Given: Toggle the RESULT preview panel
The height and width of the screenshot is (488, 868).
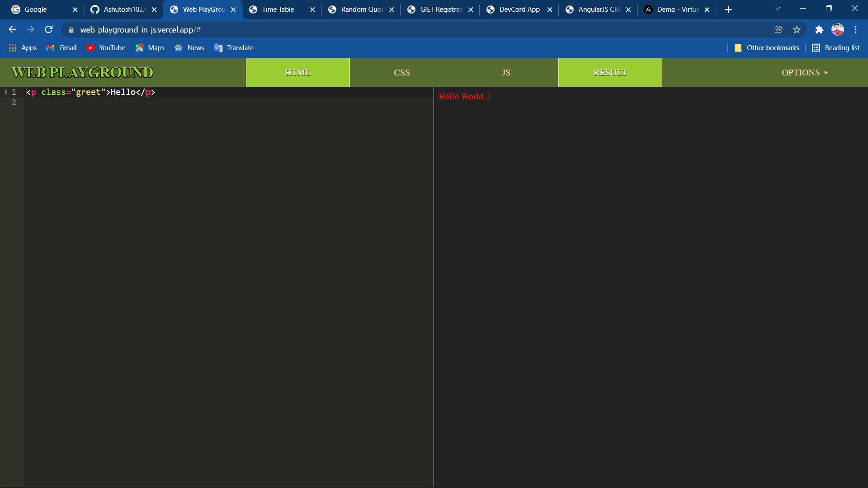Looking at the screenshot, I should click(610, 72).
